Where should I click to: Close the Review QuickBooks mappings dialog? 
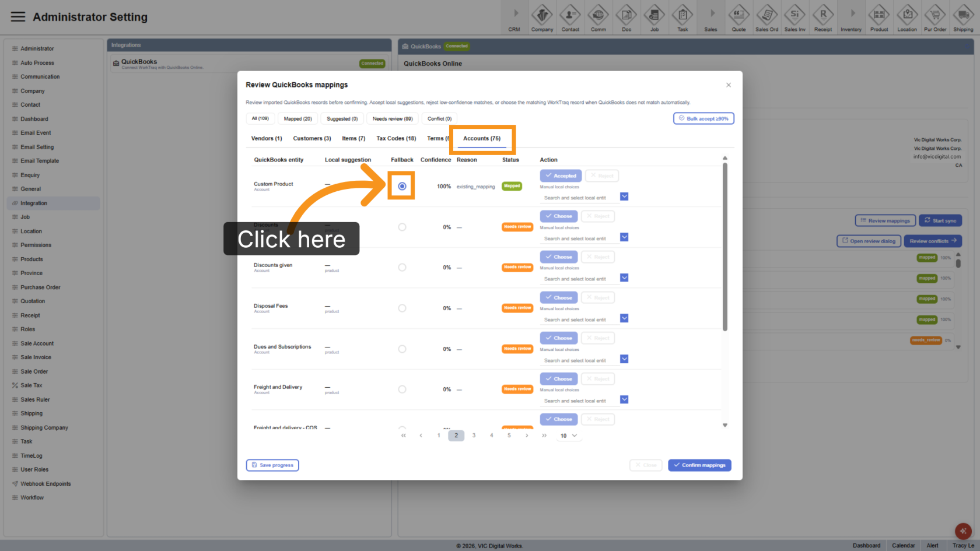click(x=729, y=85)
